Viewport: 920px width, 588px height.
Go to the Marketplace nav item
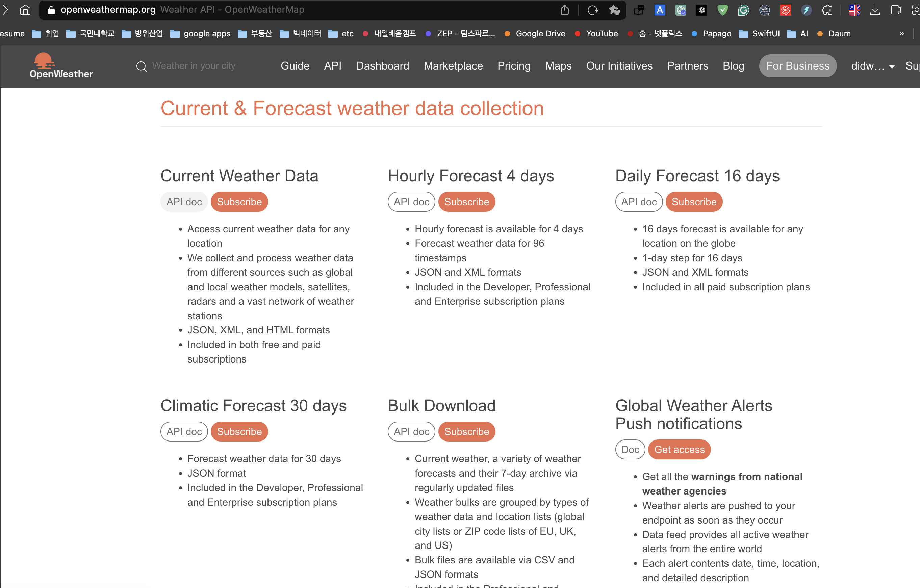coord(453,66)
